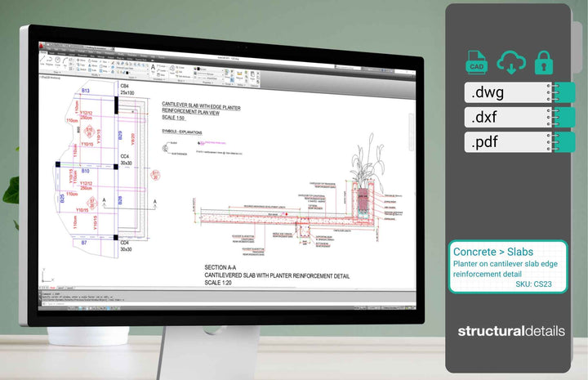Expand the Annotation panel flyout
Screen dimensions: 588x380
(x=159, y=79)
